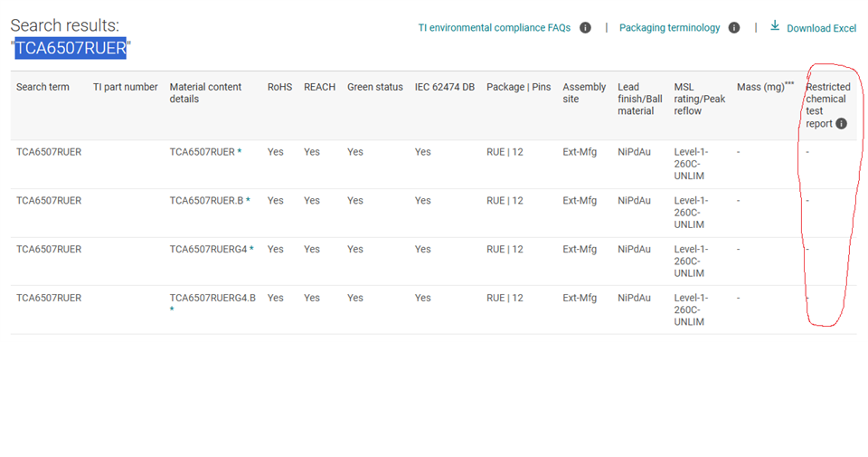
Task: Click info icon in Restricted chemical test report header
Action: click(x=841, y=124)
